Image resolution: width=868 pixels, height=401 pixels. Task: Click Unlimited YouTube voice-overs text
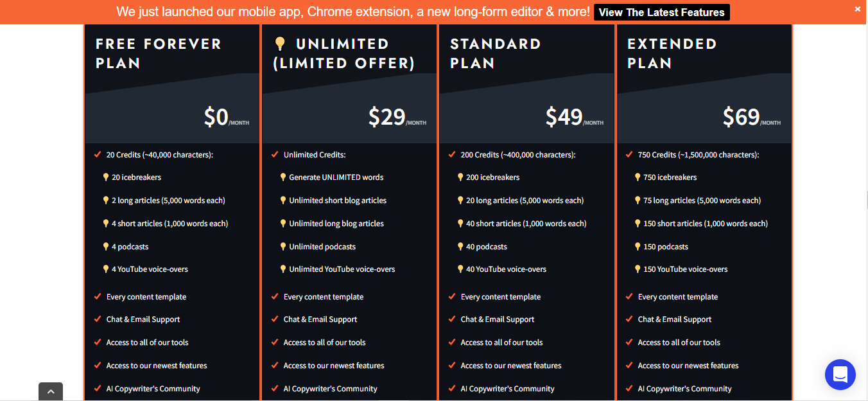pyautogui.click(x=342, y=269)
